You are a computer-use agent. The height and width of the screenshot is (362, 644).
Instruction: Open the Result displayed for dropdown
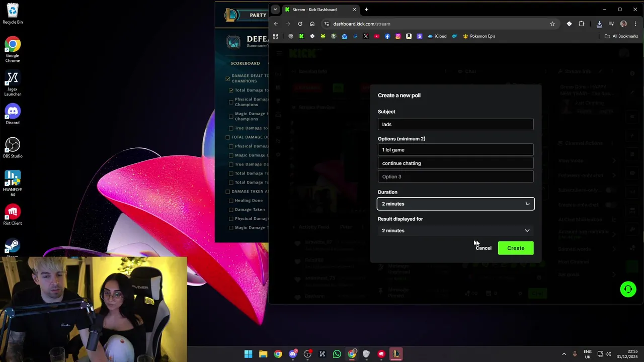455,230
